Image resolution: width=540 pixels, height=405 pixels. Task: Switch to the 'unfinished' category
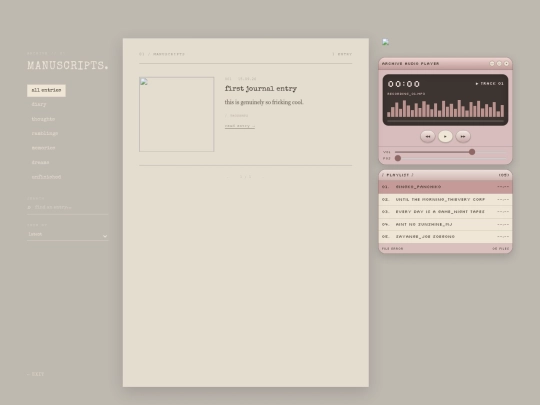[x=46, y=177]
